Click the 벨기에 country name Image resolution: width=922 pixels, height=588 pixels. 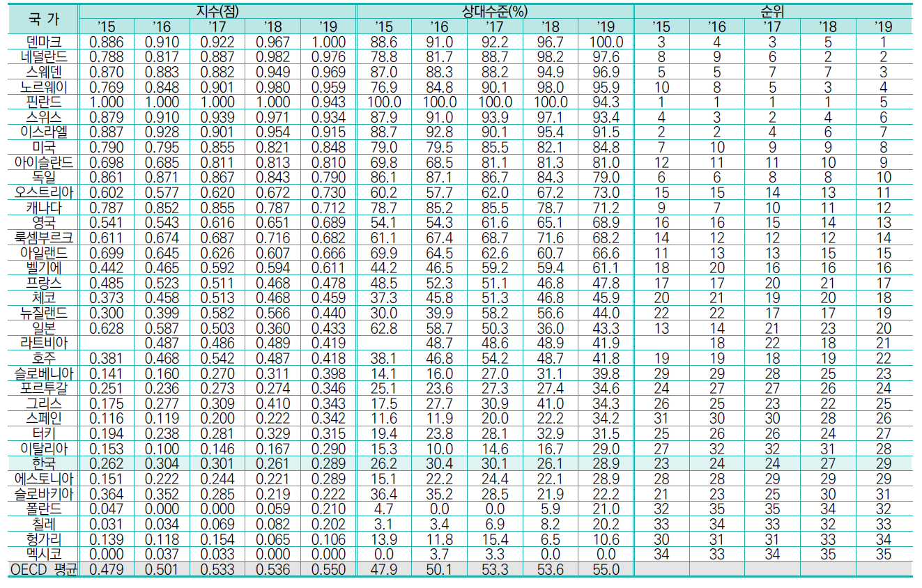(43, 267)
